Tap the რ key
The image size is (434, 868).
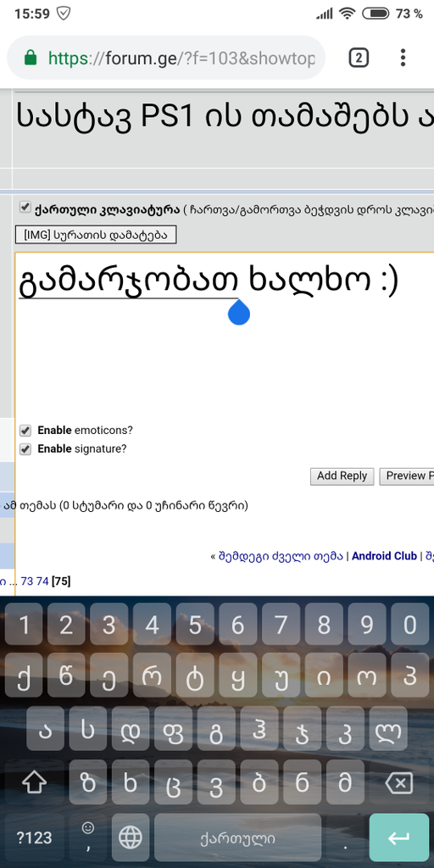(153, 676)
